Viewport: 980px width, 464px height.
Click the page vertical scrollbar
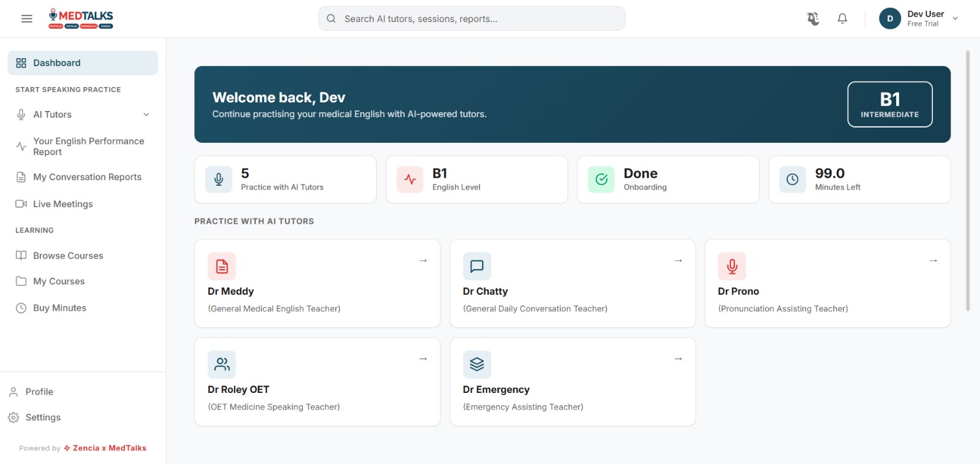click(x=968, y=181)
